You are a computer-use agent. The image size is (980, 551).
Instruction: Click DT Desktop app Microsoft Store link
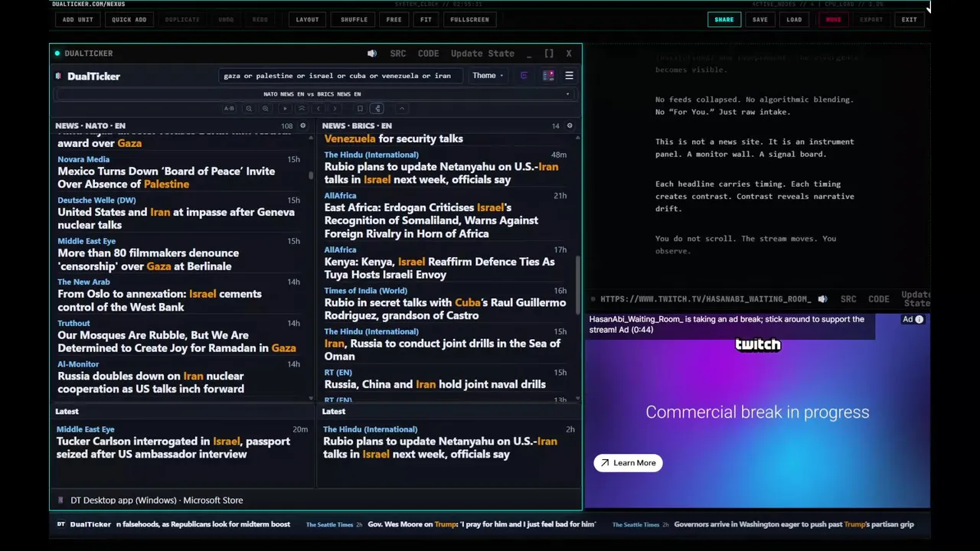(x=157, y=500)
